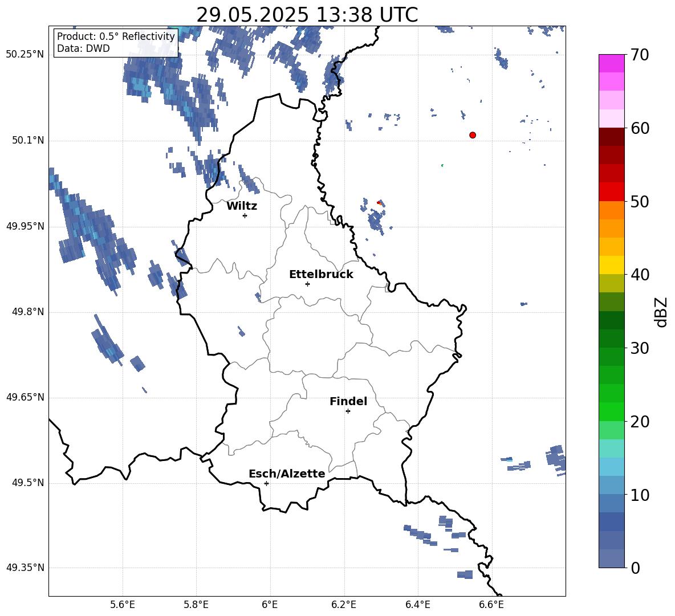Click the colorbar tick label 50

click(640, 201)
